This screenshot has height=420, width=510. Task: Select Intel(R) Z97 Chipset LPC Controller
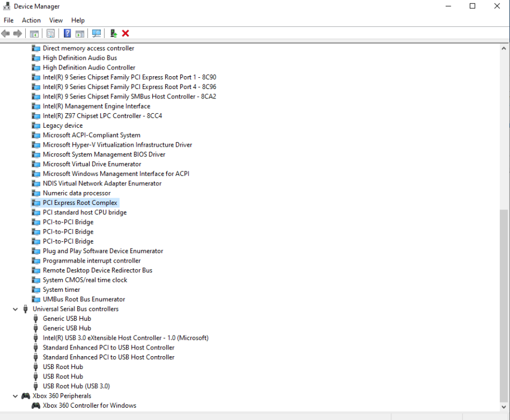tap(102, 116)
